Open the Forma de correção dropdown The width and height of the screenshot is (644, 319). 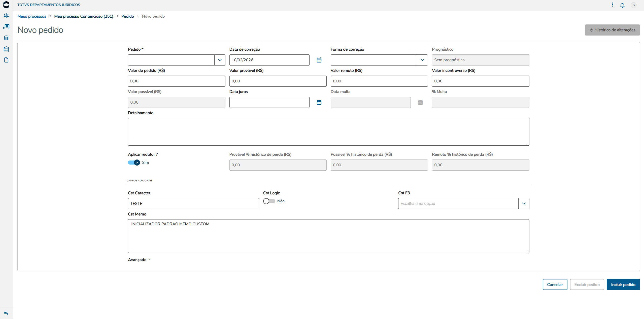point(422,60)
